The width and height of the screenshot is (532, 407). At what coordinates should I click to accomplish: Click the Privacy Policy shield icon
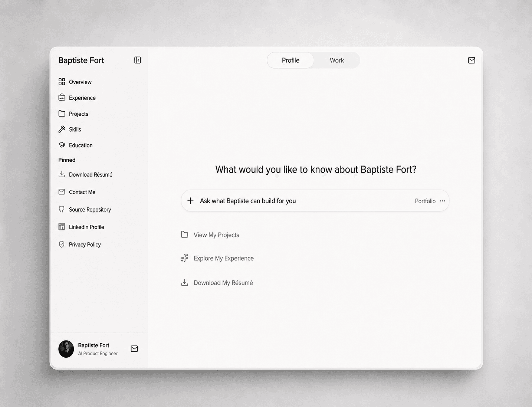(62, 244)
